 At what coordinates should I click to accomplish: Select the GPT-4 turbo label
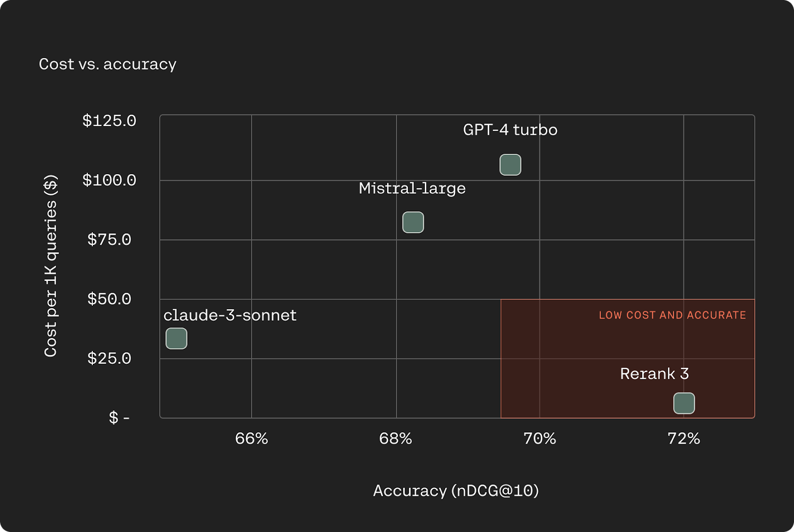[x=510, y=130]
